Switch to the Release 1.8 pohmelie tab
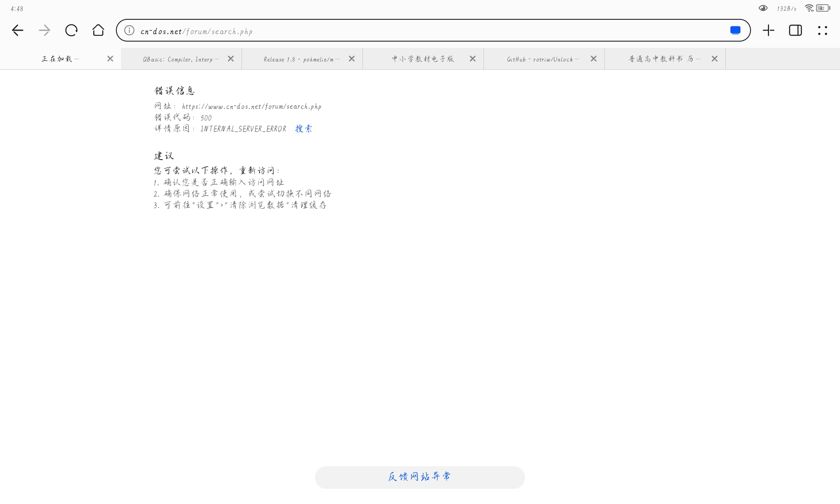 [x=302, y=59]
